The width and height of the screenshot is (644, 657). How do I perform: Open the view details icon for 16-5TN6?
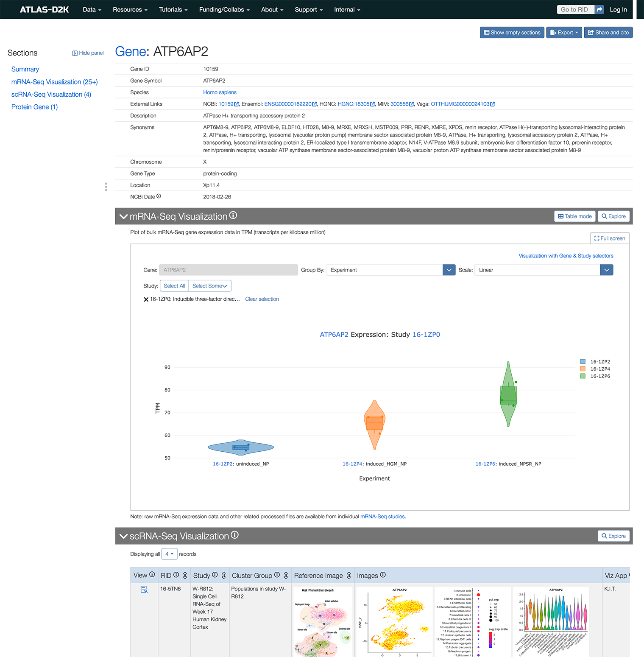(144, 589)
